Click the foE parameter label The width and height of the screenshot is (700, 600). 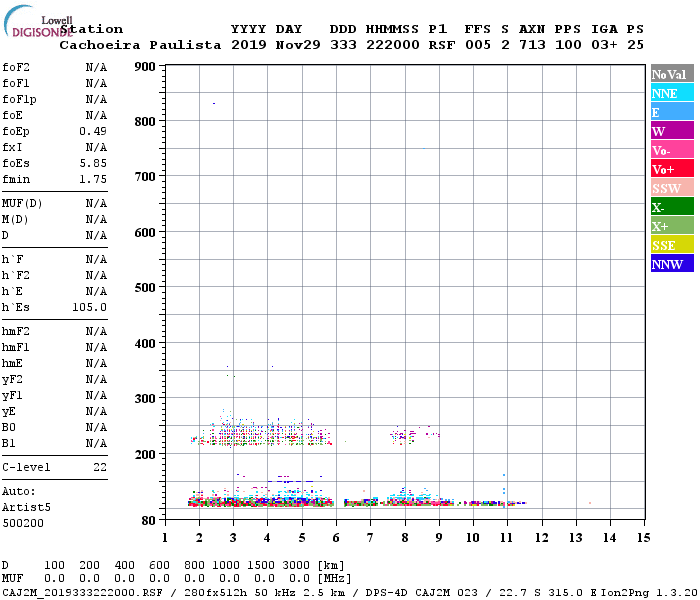point(12,116)
